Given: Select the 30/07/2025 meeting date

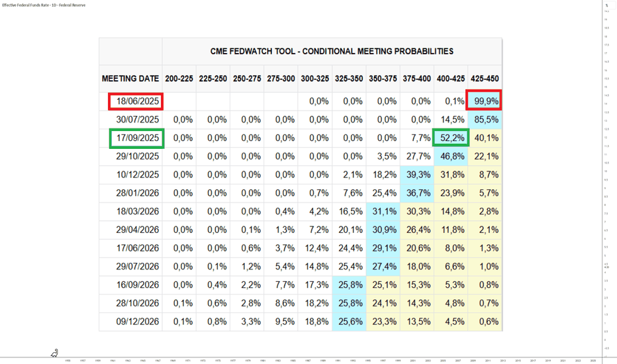Looking at the screenshot, I should point(137,120).
